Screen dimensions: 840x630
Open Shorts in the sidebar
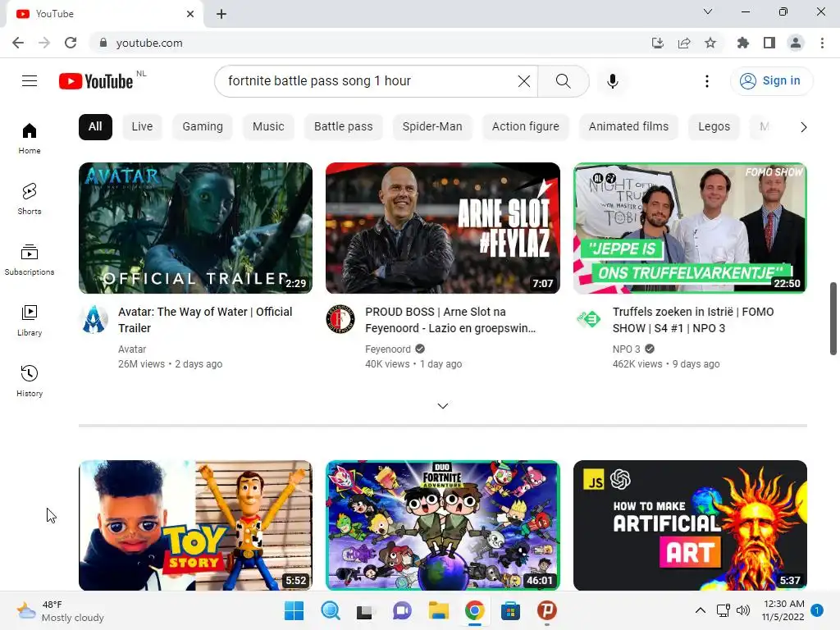30,199
